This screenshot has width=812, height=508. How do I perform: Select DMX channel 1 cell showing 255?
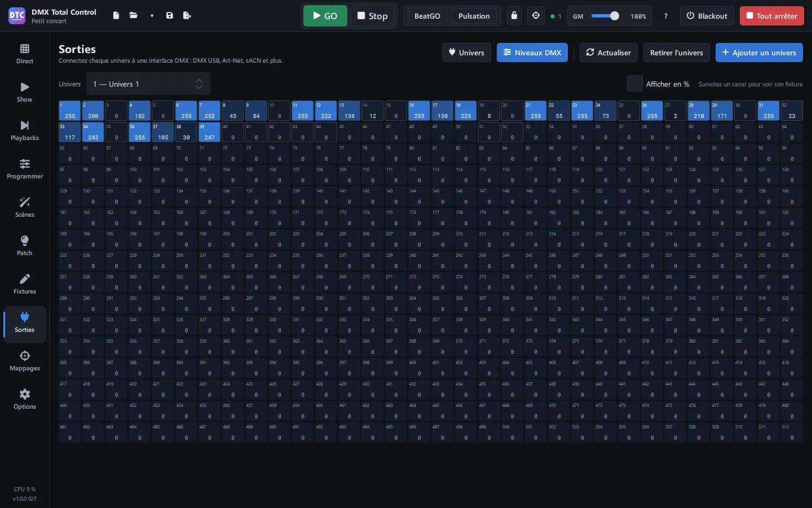pyautogui.click(x=70, y=111)
